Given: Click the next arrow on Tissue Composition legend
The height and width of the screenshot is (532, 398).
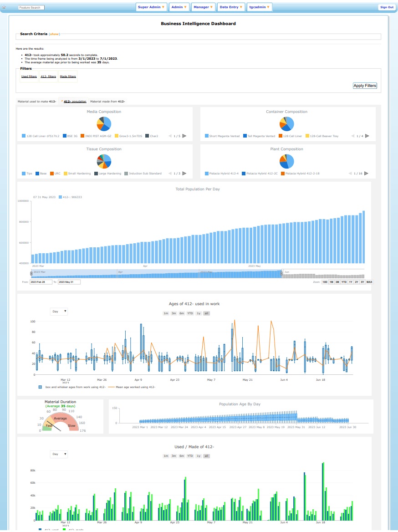Looking at the screenshot, I should point(183,173).
